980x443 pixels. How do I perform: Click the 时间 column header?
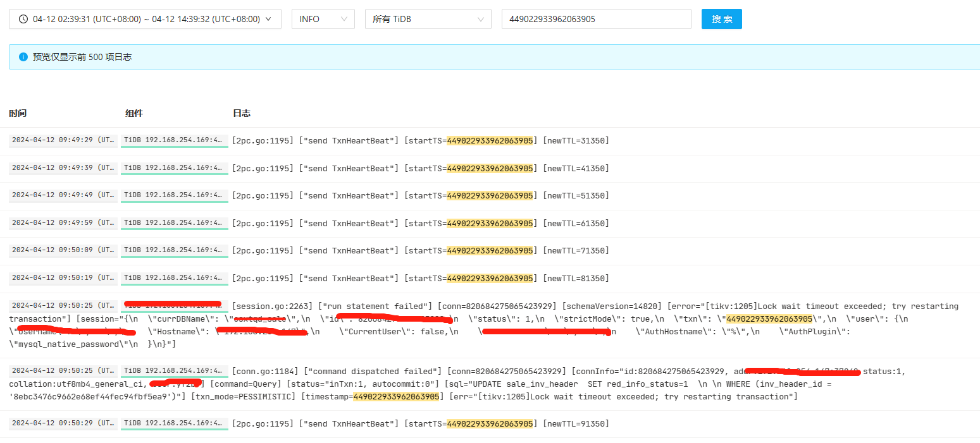click(x=18, y=113)
